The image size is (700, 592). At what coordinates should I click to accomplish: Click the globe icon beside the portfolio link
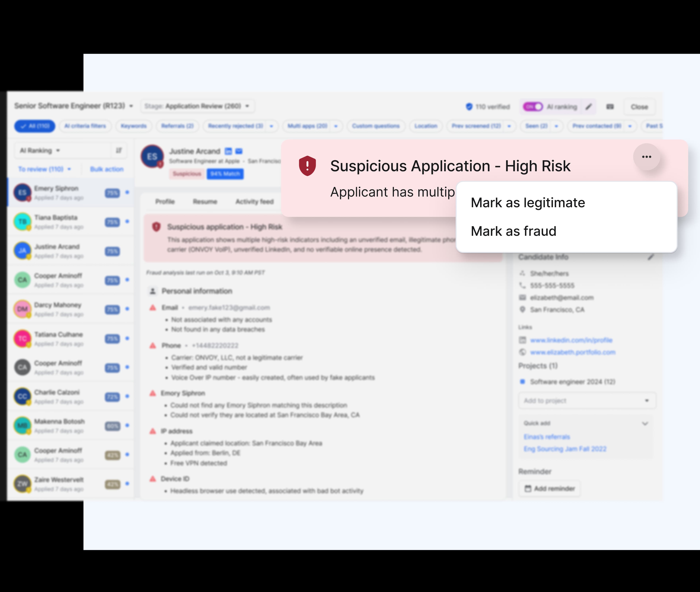tap(523, 352)
